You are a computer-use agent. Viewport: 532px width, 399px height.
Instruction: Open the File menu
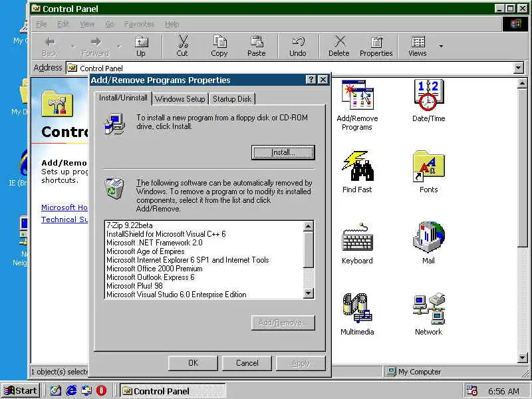coord(41,24)
